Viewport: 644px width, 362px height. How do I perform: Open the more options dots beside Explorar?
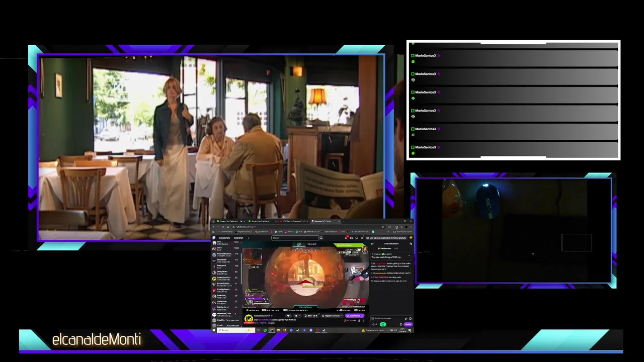(248, 238)
